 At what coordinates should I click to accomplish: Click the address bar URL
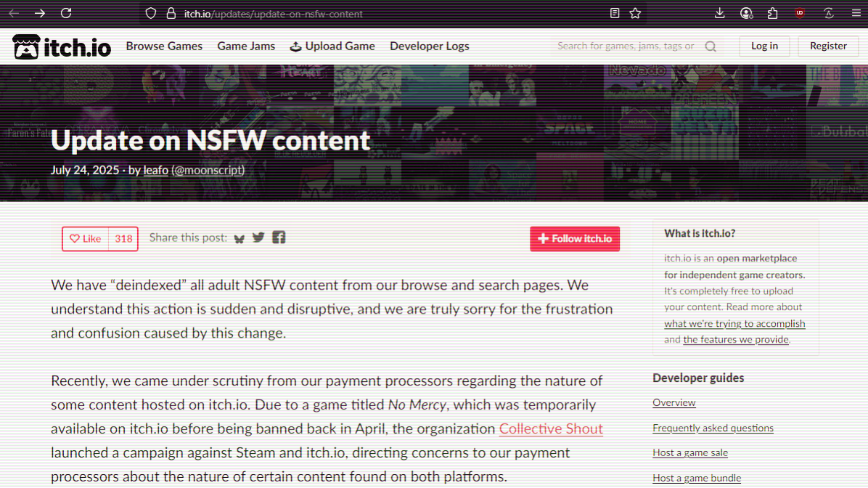click(x=274, y=14)
